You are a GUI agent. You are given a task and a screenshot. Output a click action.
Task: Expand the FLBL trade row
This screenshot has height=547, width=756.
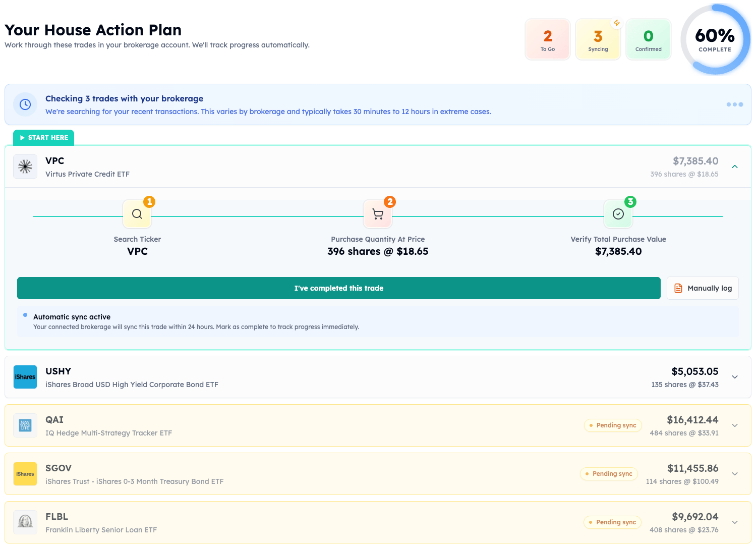pos(735,522)
